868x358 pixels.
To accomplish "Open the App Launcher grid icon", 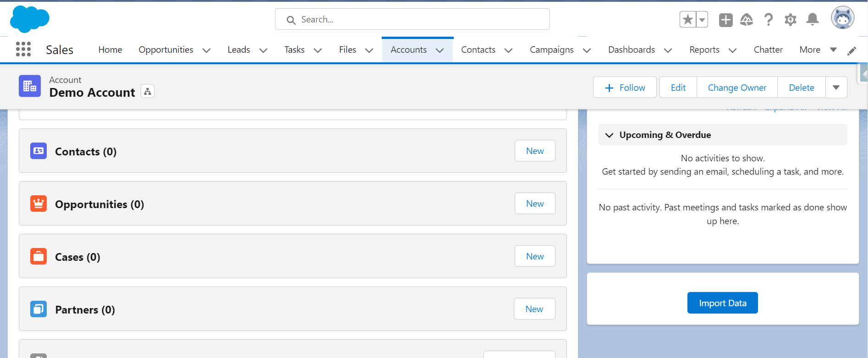I will pyautogui.click(x=23, y=50).
